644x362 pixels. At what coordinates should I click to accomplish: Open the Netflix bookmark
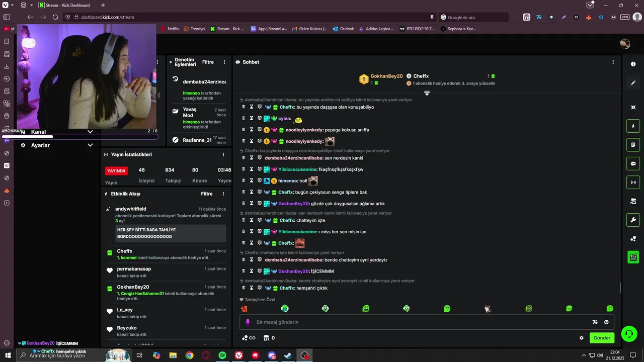(x=170, y=29)
